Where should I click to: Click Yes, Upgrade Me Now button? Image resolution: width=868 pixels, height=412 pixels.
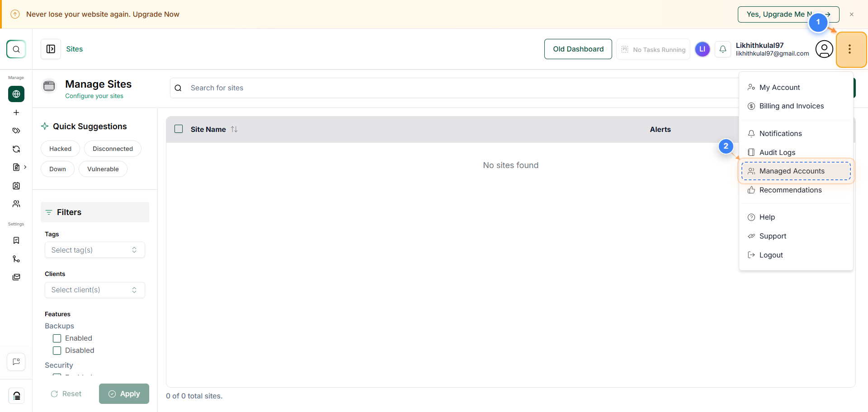tap(788, 14)
